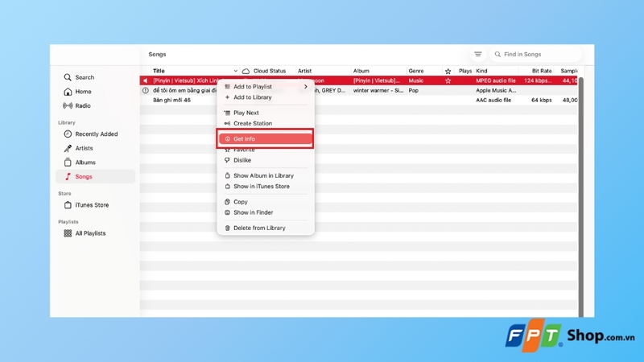Click the Get Info circle icon
The image size is (644, 362).
(x=228, y=138)
